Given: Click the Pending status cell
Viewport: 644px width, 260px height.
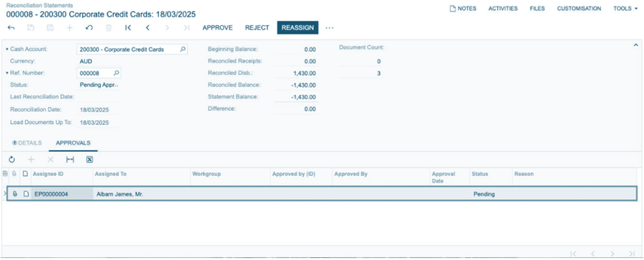Looking at the screenshot, I should click(491, 194).
